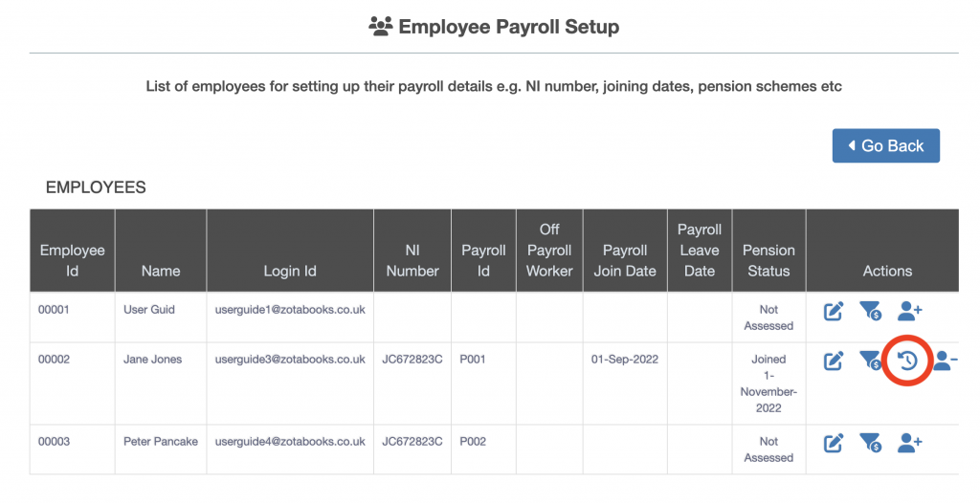The image size is (980, 504).
Task: Edit payroll details for Jane Jones
Action: 834,361
